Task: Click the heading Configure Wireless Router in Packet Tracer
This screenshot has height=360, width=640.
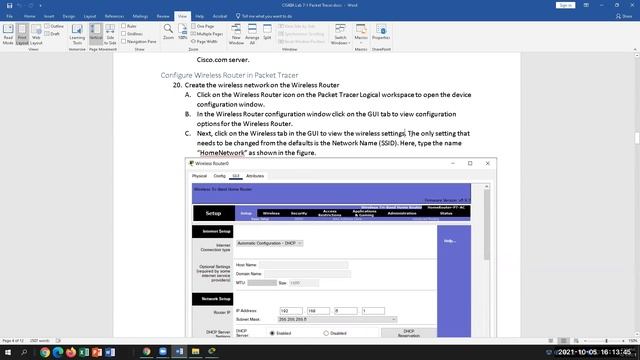Action: [229, 75]
